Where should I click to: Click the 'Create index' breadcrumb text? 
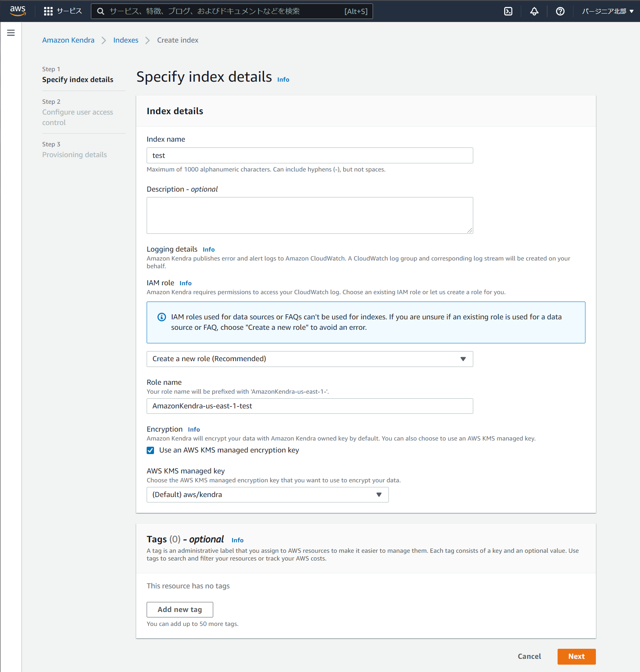pos(178,40)
